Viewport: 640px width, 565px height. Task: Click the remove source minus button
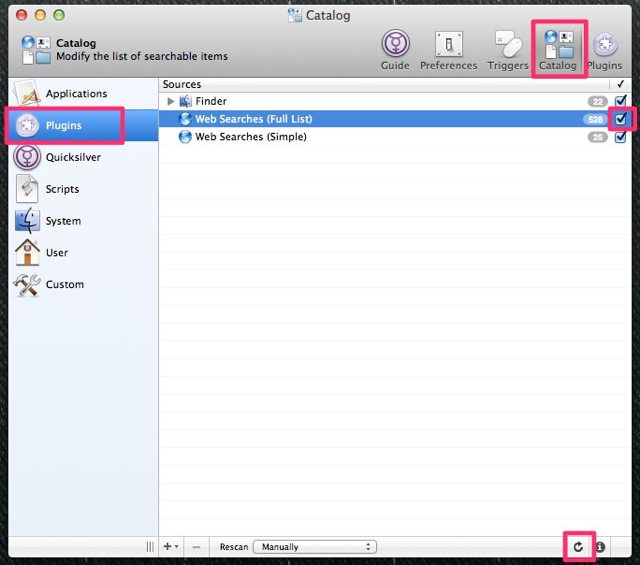tap(196, 547)
